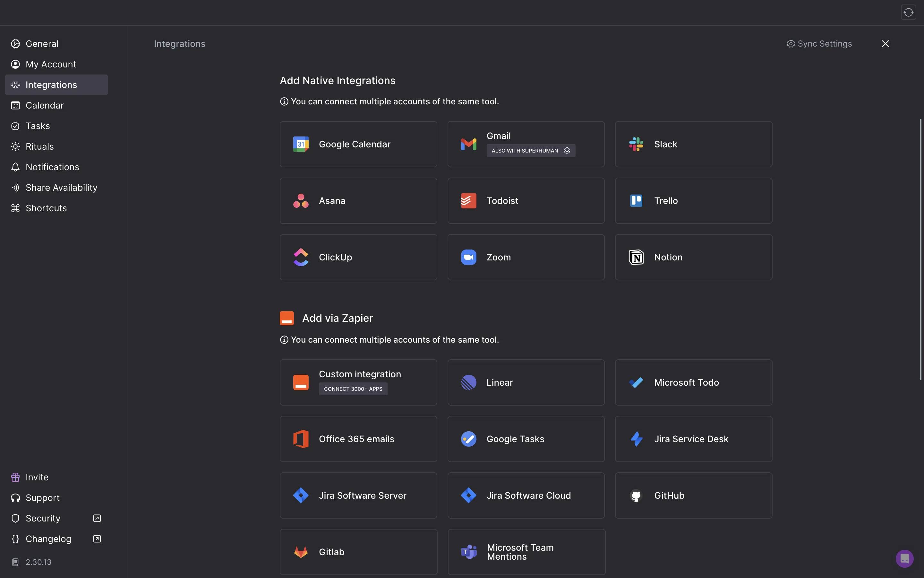Click the Todoist logo icon

click(x=468, y=201)
